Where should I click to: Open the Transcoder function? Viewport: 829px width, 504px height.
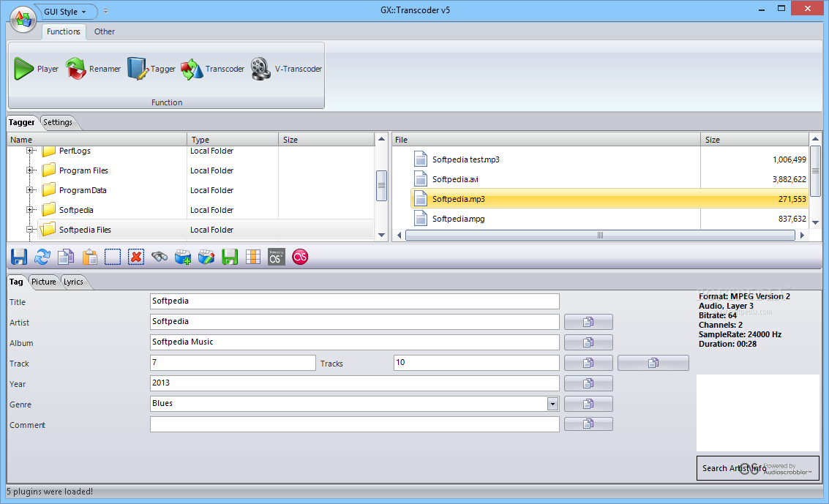pos(212,69)
